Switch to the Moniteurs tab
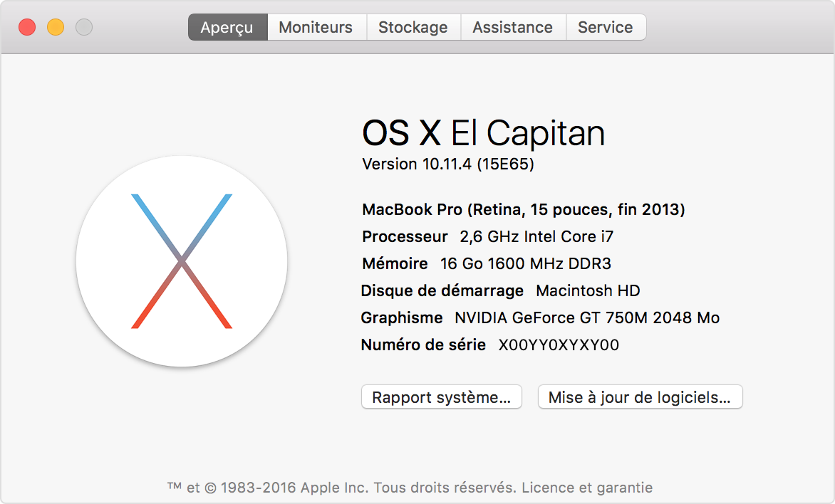This screenshot has height=504, width=835. point(316,27)
